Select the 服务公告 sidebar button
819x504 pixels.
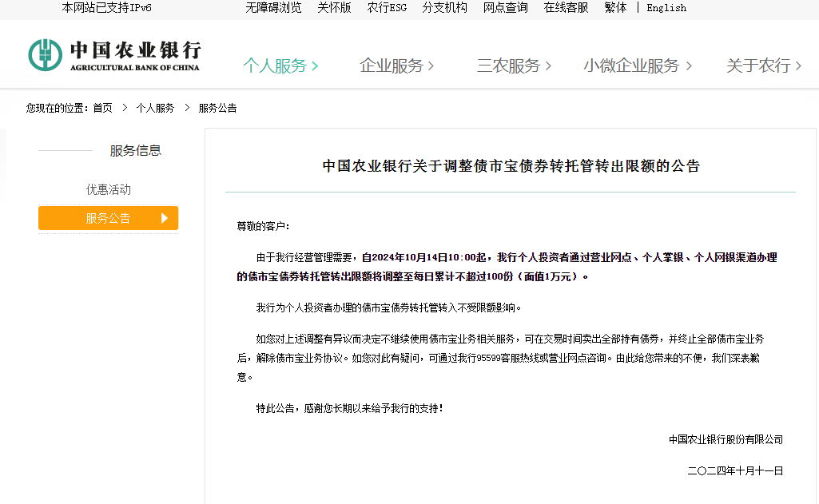click(x=108, y=217)
